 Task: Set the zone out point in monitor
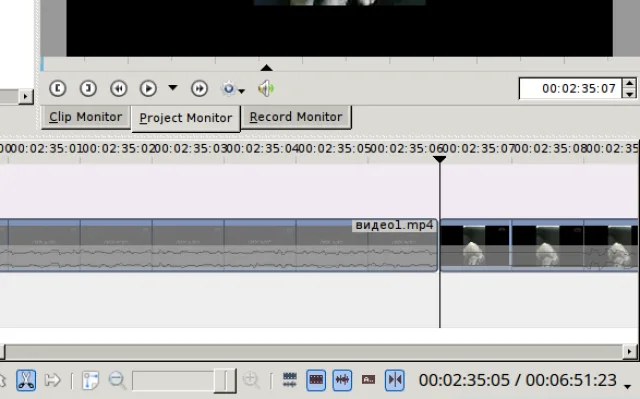(x=88, y=89)
